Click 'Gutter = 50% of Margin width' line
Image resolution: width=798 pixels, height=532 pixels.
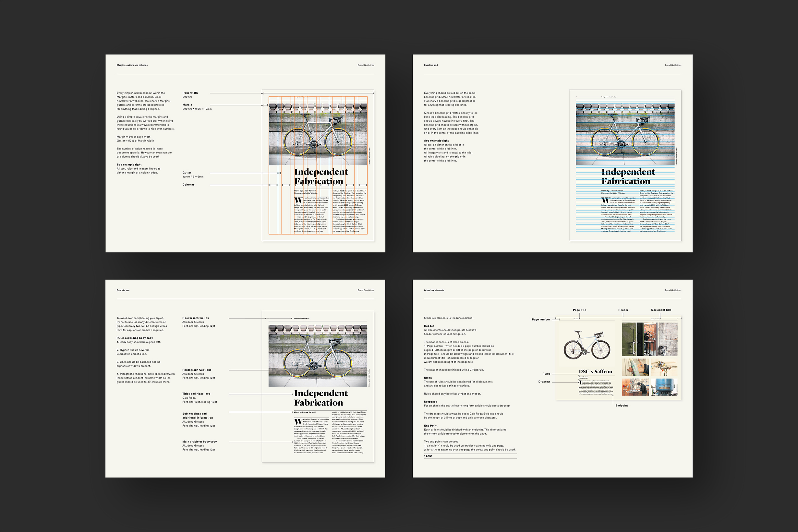[x=135, y=141]
